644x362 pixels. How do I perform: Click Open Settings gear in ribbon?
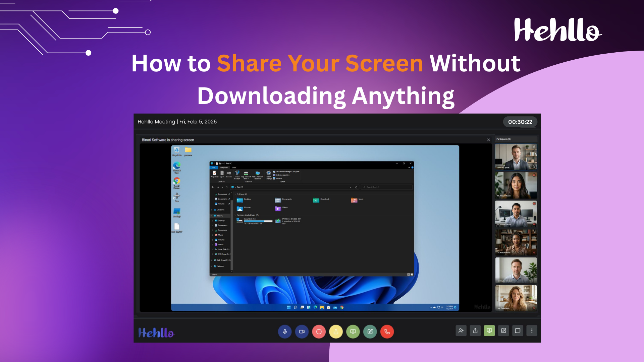tap(269, 175)
